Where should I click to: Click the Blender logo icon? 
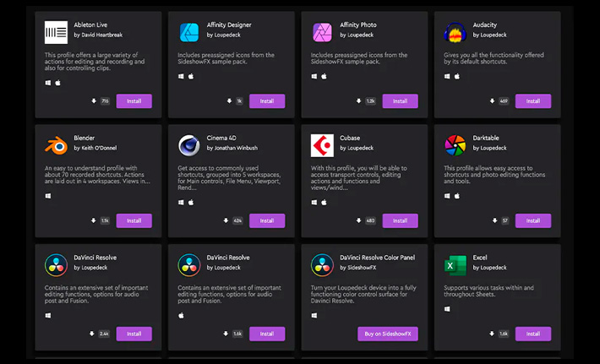pyautogui.click(x=57, y=145)
